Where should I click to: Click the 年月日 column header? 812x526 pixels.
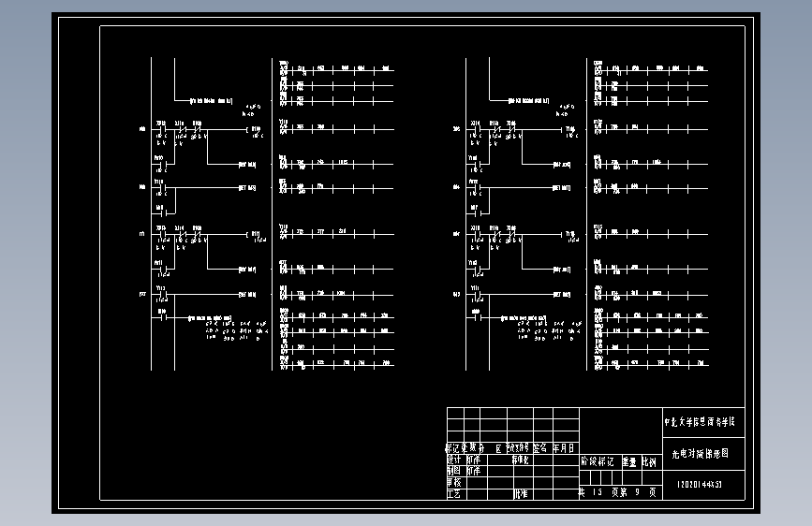tap(564, 447)
